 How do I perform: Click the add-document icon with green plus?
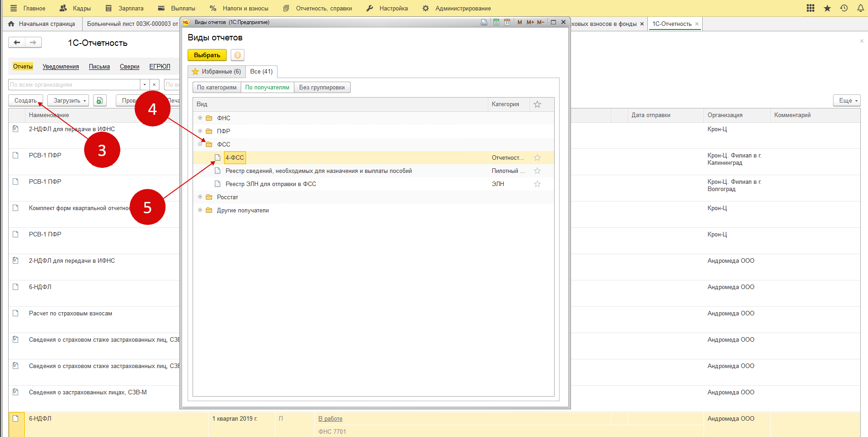coord(99,101)
